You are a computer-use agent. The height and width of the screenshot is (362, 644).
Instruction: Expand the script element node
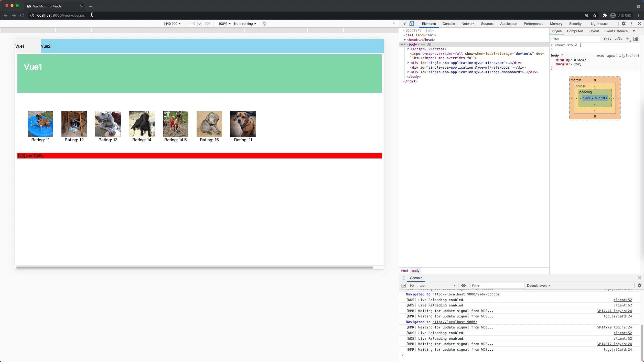click(x=408, y=49)
